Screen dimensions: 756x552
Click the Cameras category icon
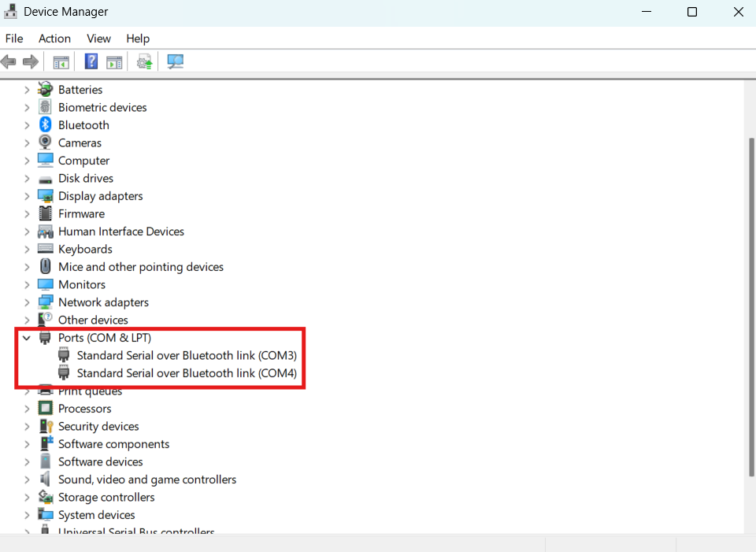pos(46,143)
